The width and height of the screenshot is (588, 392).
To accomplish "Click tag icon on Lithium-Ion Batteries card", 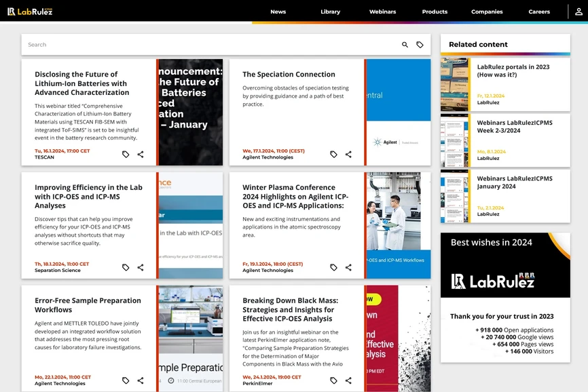I will tap(126, 154).
